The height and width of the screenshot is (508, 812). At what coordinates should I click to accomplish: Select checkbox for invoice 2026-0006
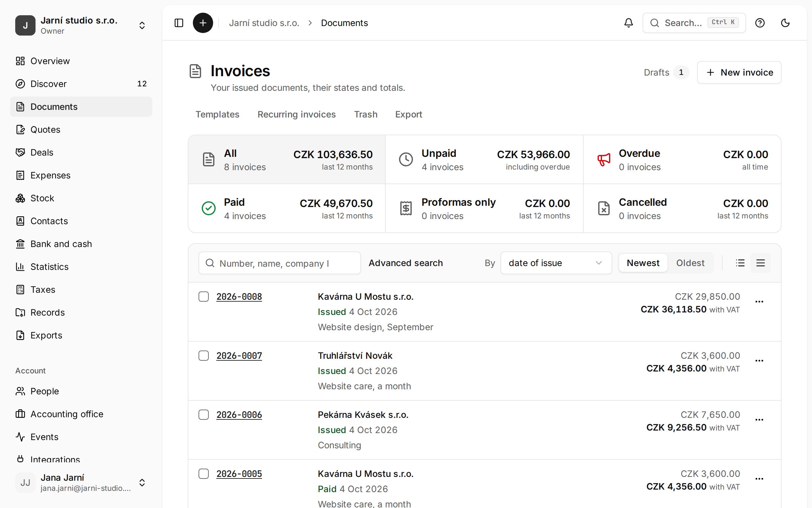tap(204, 415)
